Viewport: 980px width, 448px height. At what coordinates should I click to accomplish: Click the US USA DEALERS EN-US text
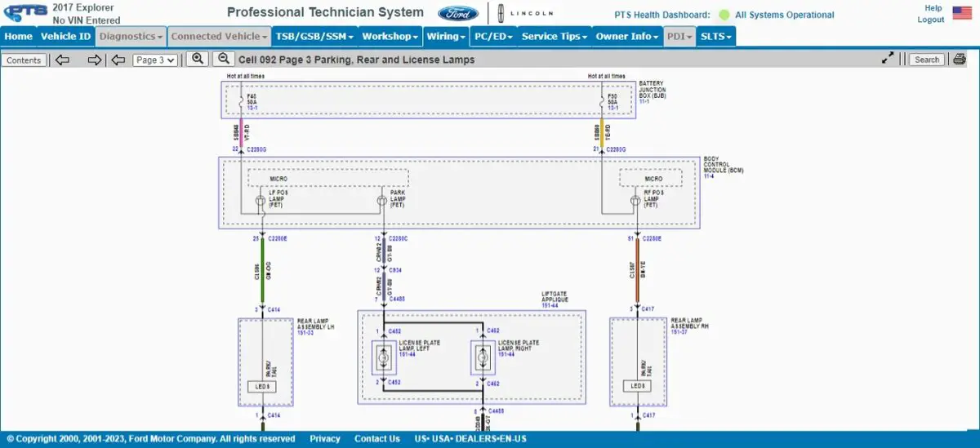point(470,439)
